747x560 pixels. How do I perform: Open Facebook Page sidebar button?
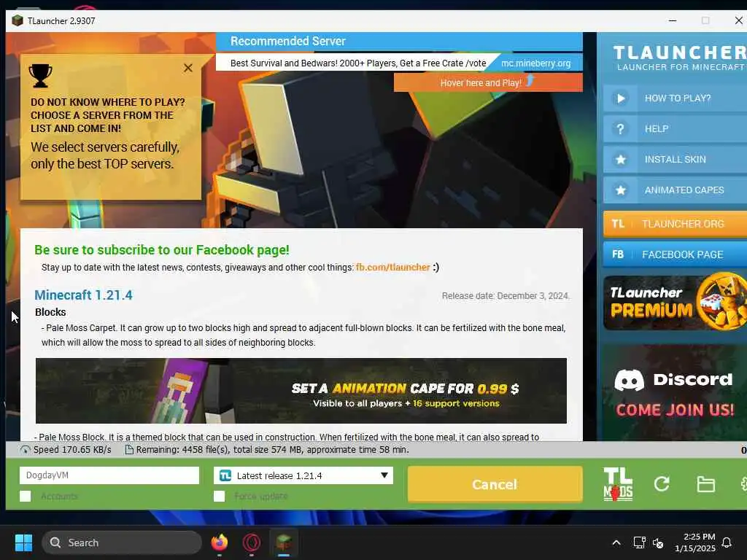tap(676, 254)
